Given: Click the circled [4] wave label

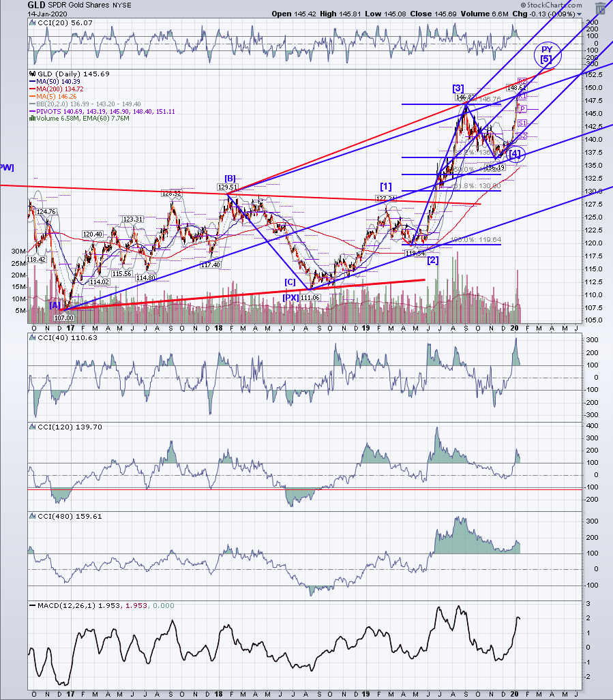Looking at the screenshot, I should (x=515, y=155).
